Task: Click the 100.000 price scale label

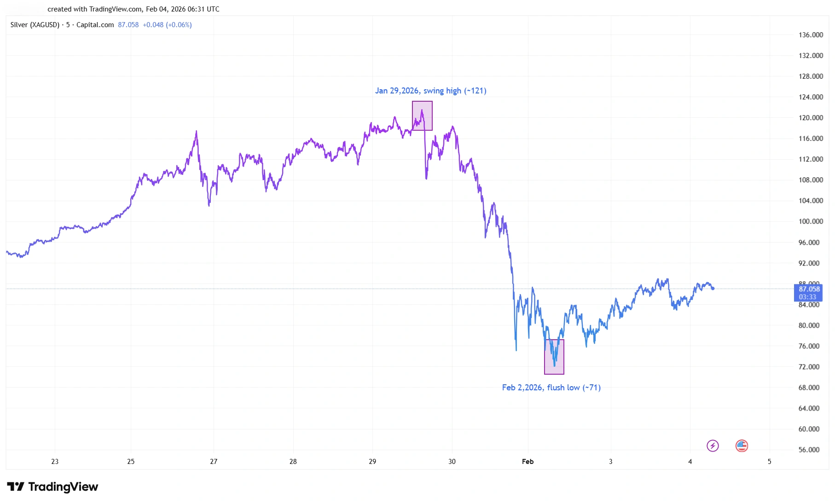Action: tap(811, 221)
